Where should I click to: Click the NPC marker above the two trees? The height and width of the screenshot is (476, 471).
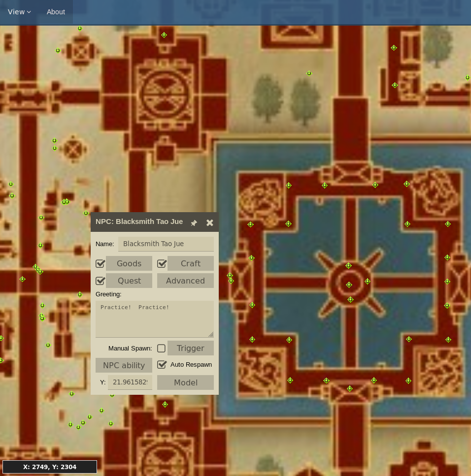click(309, 73)
